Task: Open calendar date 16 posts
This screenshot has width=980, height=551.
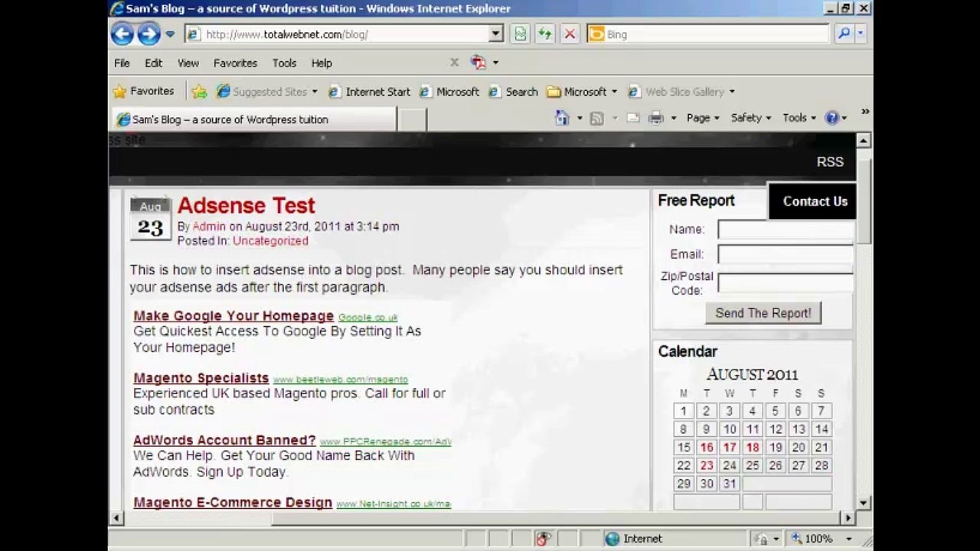Action: (x=707, y=448)
